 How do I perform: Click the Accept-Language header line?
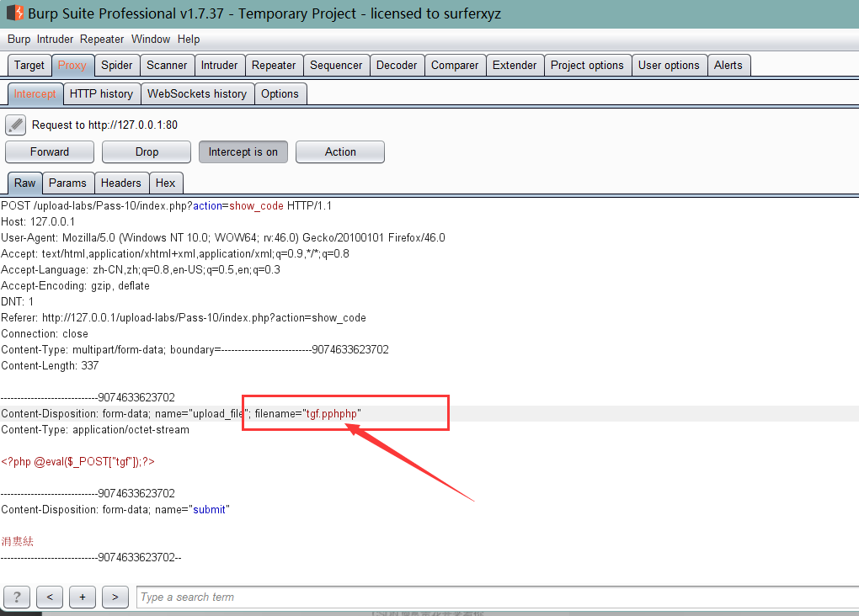141,269
